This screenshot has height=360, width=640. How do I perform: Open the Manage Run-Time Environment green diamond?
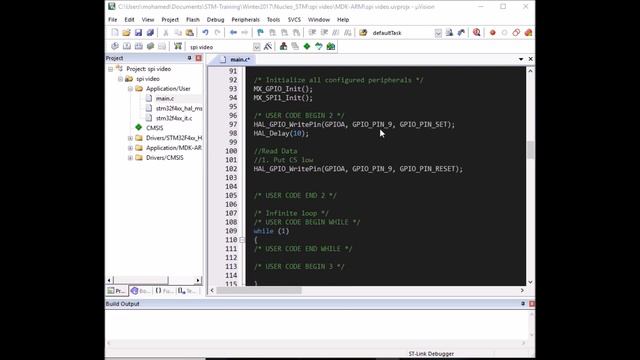coord(307,47)
